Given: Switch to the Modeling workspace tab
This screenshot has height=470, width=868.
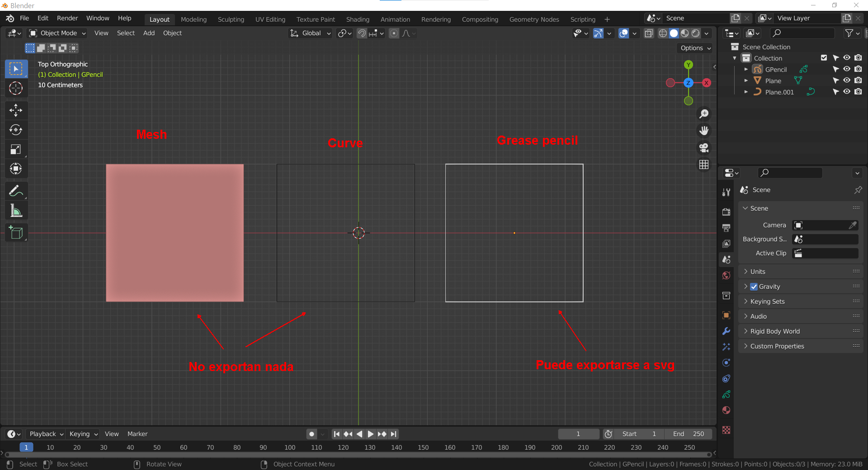Looking at the screenshot, I should point(193,19).
